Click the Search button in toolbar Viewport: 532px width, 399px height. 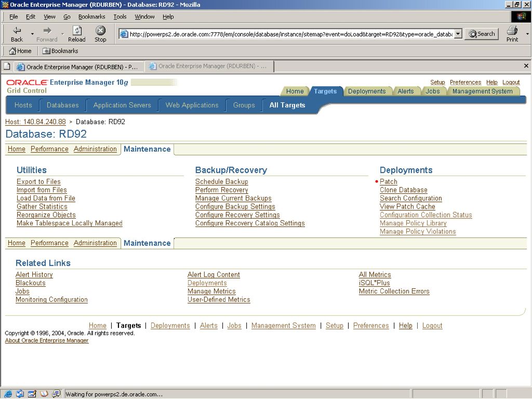[x=482, y=34]
